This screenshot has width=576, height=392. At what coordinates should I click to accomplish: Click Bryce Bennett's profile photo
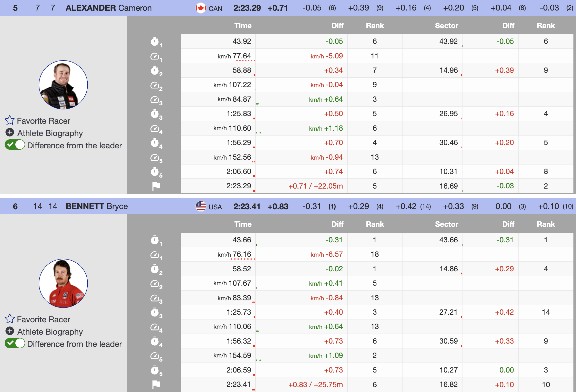[x=63, y=283]
